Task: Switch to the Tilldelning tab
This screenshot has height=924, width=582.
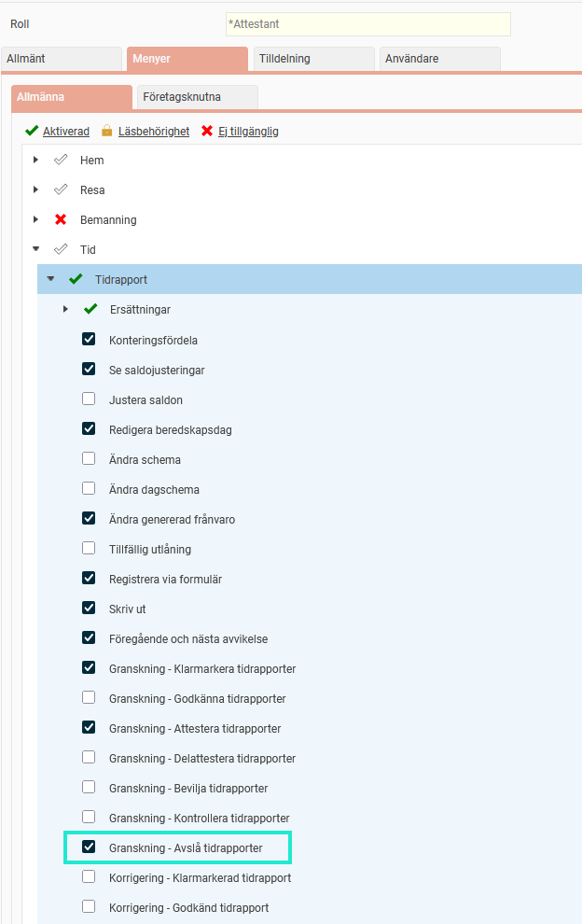Action: click(x=313, y=59)
